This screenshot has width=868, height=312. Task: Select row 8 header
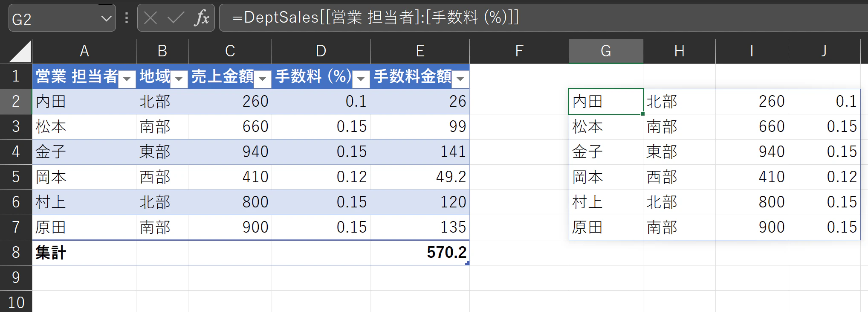point(16,252)
